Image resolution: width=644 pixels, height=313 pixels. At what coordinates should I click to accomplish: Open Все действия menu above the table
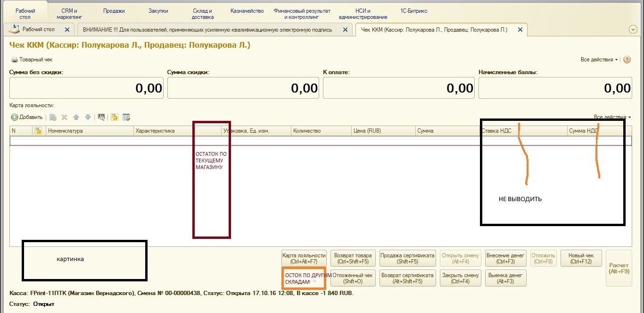[612, 117]
